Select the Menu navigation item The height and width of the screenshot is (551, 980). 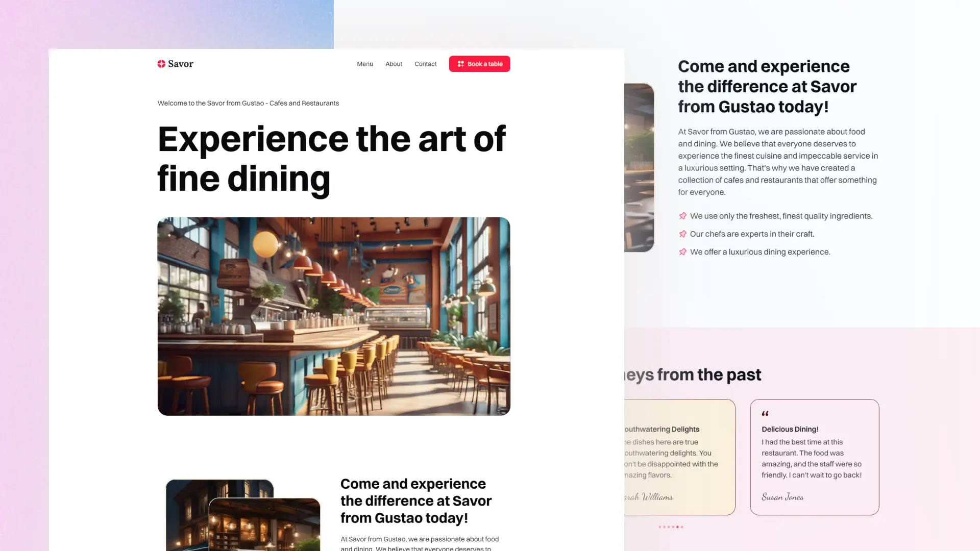click(364, 63)
